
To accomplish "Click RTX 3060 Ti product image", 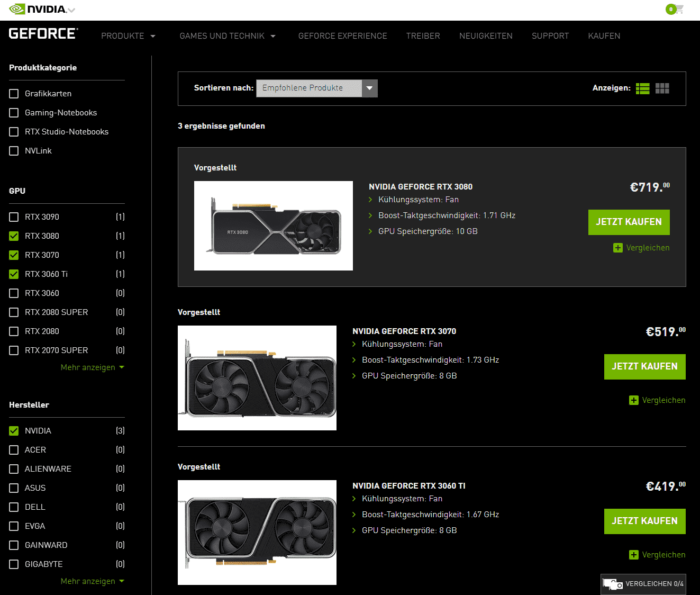I will point(257,533).
